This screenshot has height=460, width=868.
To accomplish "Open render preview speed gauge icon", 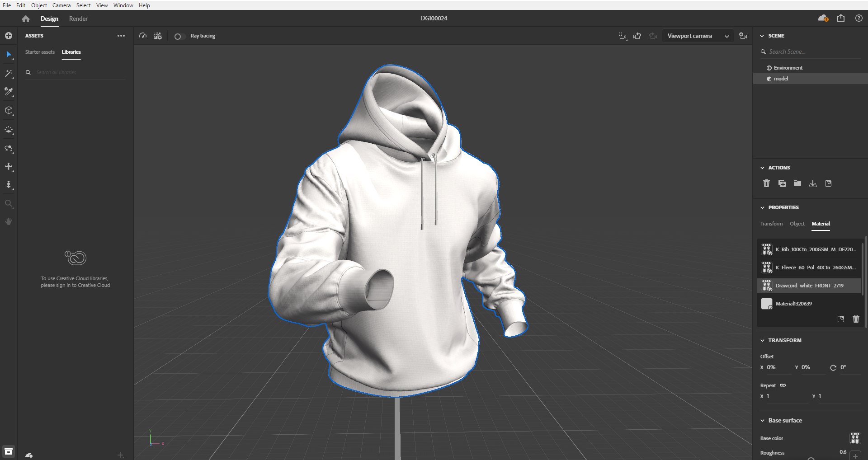I will (143, 36).
